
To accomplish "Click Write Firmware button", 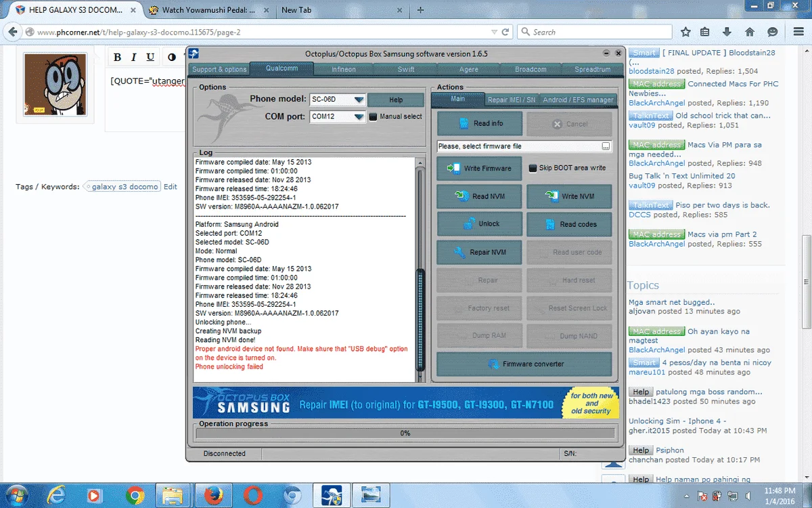I will click(x=480, y=168).
